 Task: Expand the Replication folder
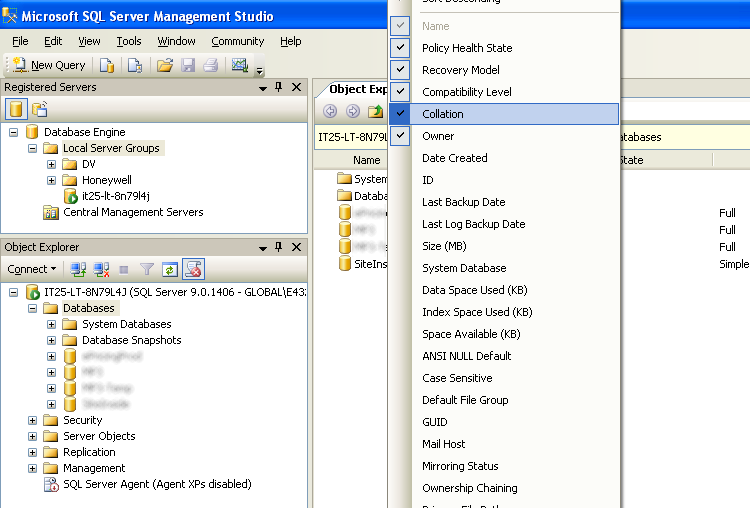tap(33, 453)
